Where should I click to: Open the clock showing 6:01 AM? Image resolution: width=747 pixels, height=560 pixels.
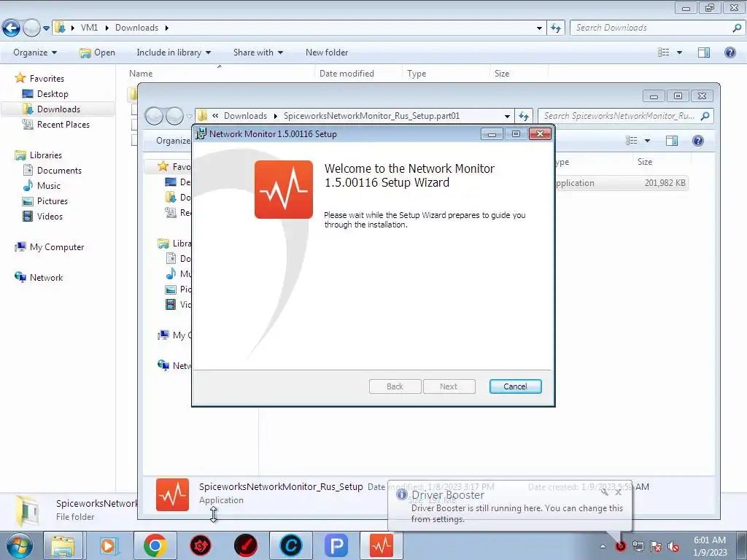(x=709, y=545)
